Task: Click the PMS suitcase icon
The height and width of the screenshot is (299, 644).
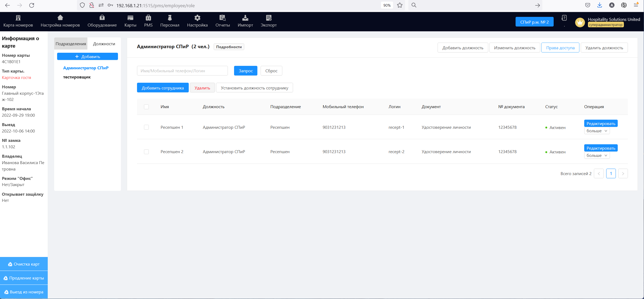Action: pyautogui.click(x=148, y=18)
